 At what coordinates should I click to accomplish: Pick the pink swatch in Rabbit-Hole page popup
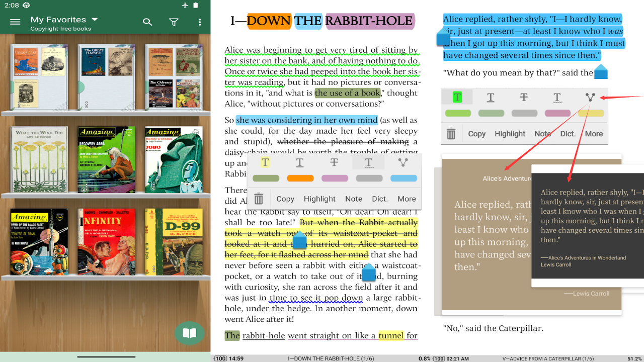pos(335,178)
